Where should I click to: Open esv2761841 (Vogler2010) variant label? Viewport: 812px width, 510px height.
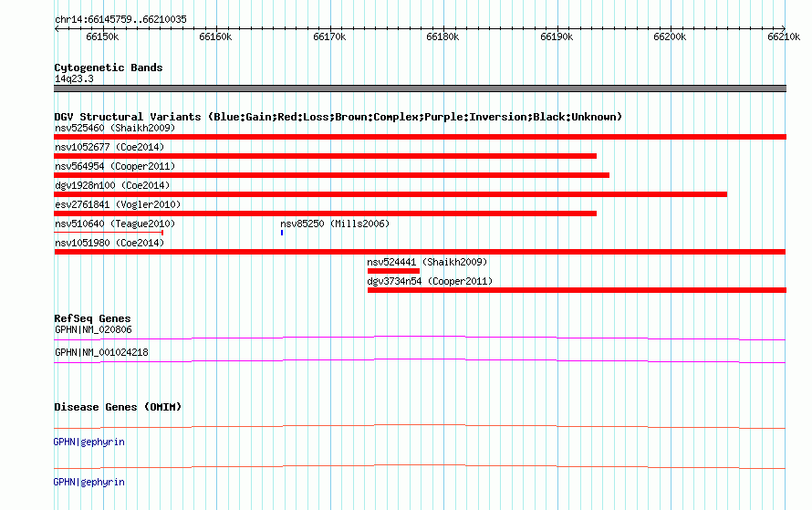[x=118, y=204]
